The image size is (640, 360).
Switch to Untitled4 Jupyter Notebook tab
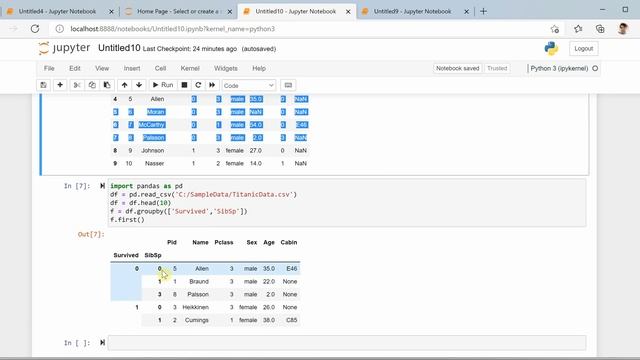tap(58, 11)
